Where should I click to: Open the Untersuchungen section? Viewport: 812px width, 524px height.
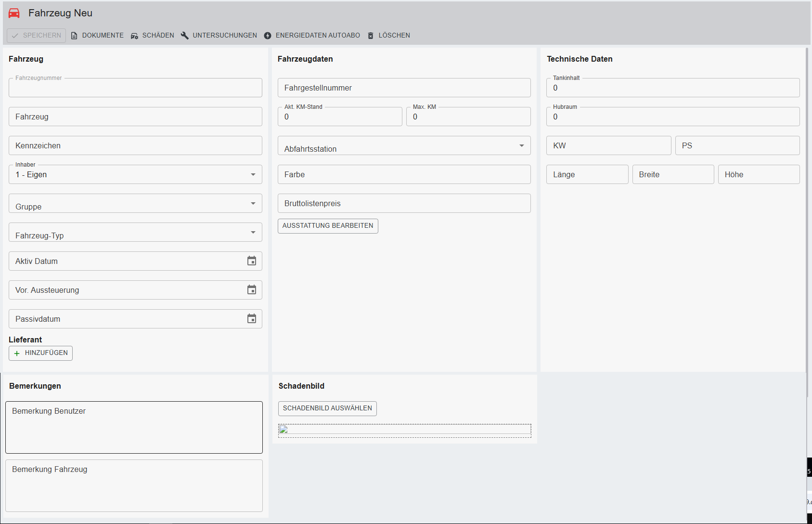219,35
